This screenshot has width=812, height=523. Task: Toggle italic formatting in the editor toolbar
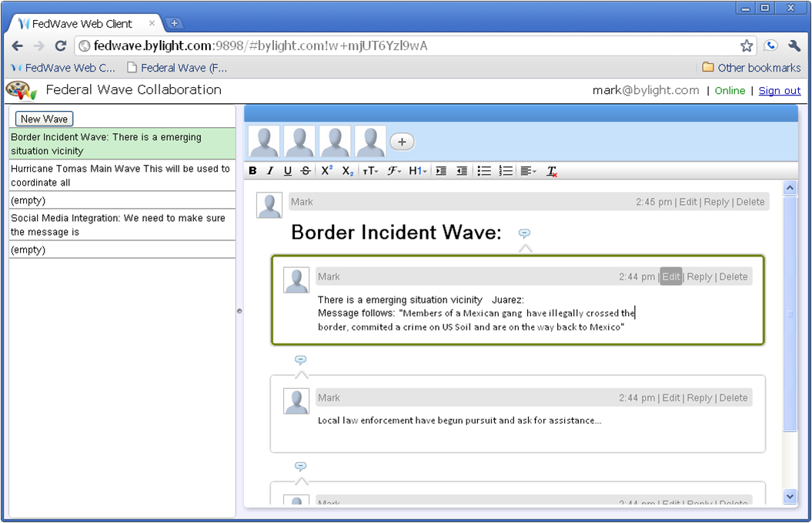270,170
